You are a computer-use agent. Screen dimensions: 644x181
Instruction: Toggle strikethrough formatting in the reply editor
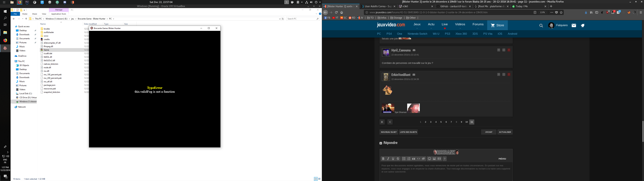pyautogui.click(x=398, y=159)
